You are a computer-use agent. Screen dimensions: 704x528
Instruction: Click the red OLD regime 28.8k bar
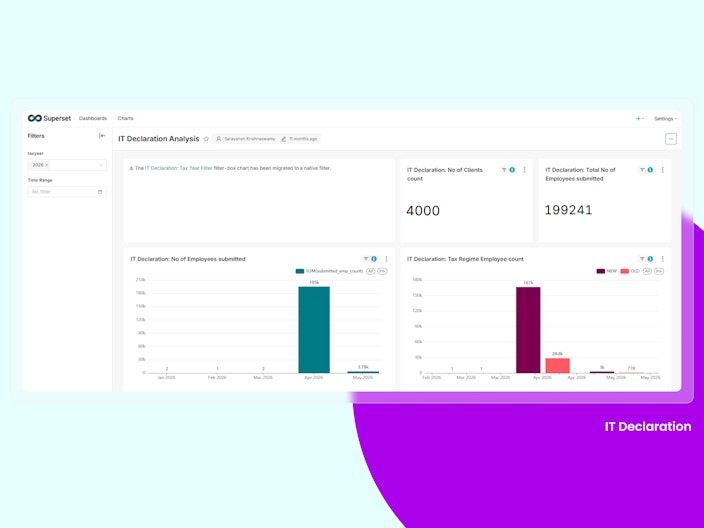click(558, 365)
